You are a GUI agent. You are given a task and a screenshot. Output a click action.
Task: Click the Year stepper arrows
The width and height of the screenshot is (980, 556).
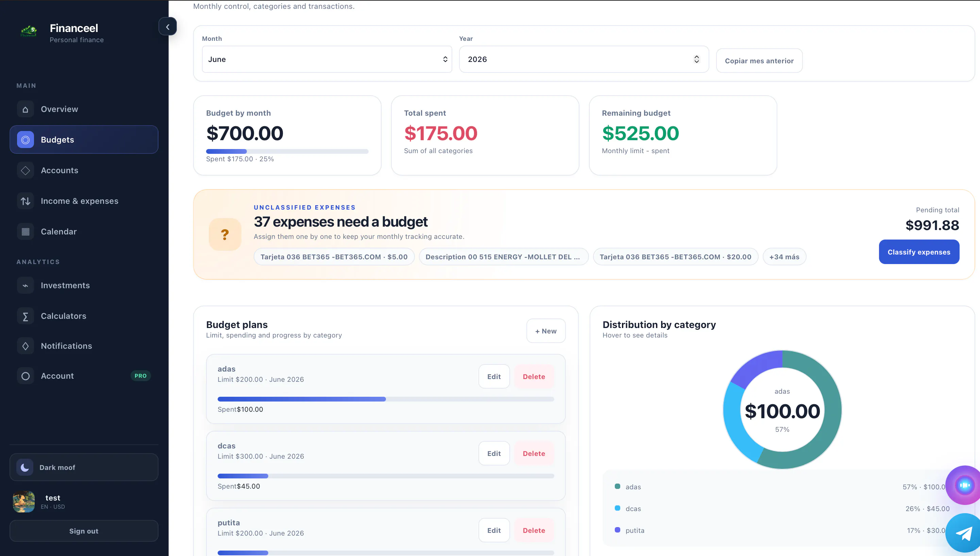[696, 59]
